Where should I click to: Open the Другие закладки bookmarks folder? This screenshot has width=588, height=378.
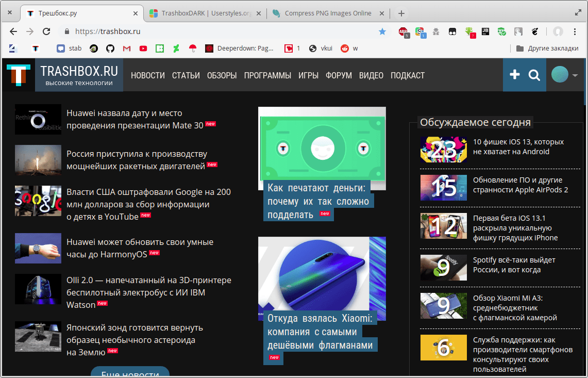547,48
